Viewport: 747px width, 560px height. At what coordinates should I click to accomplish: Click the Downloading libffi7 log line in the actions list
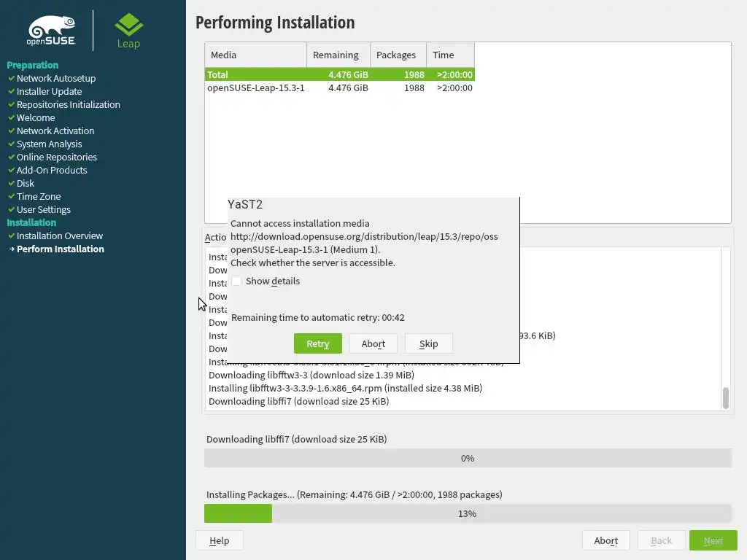coord(298,402)
